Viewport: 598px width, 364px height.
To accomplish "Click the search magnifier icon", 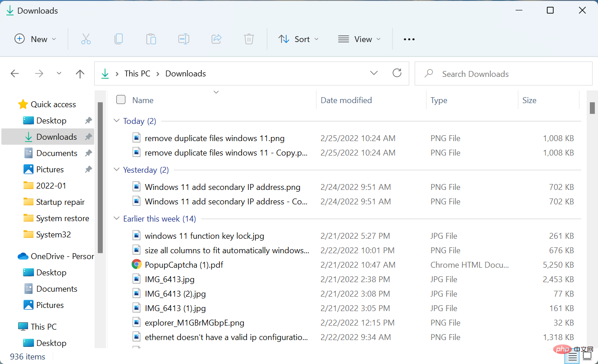I will [429, 74].
